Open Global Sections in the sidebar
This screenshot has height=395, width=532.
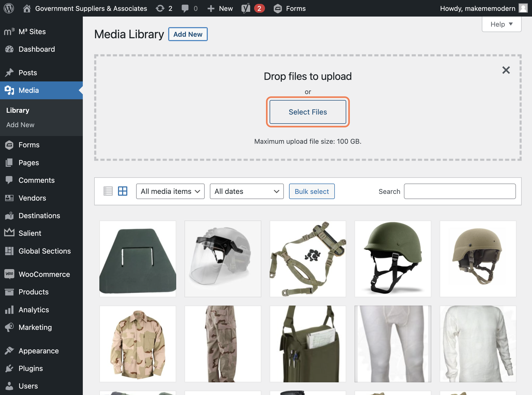tap(41, 251)
